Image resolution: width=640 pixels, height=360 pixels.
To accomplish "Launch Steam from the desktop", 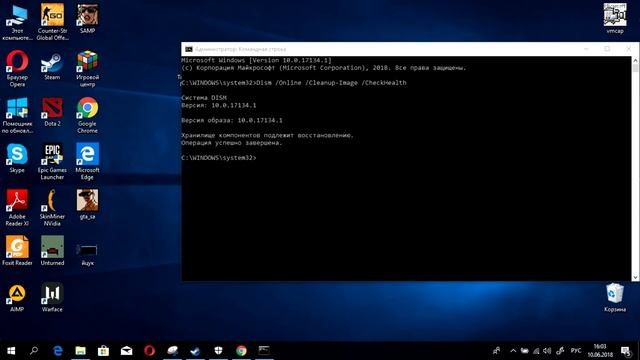I will pos(52,66).
